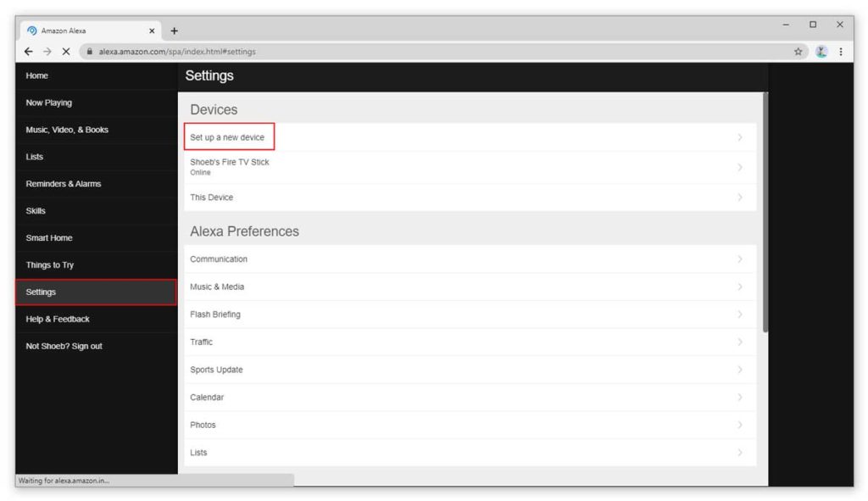Click the settings page vertical scrollbar

(765, 213)
